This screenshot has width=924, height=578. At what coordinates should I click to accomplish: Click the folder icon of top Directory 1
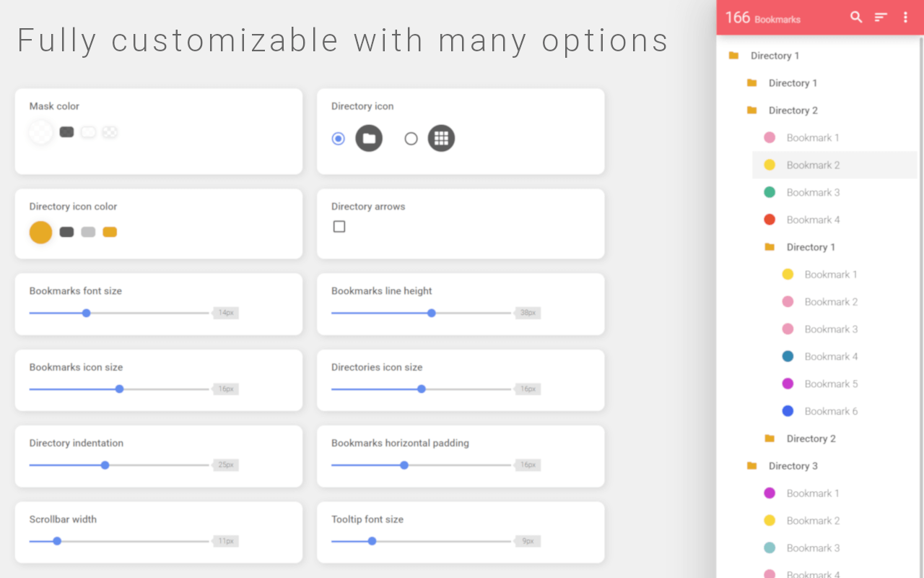(x=733, y=56)
